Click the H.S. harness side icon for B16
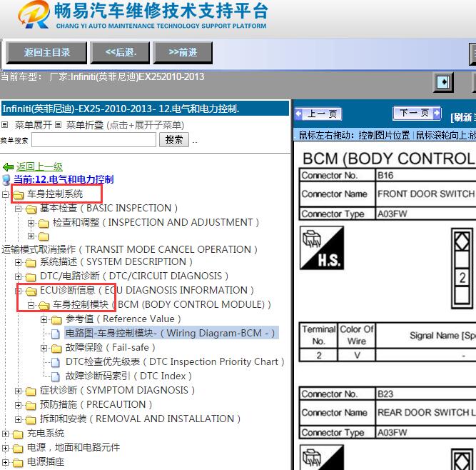476x470 pixels. tap(322, 248)
